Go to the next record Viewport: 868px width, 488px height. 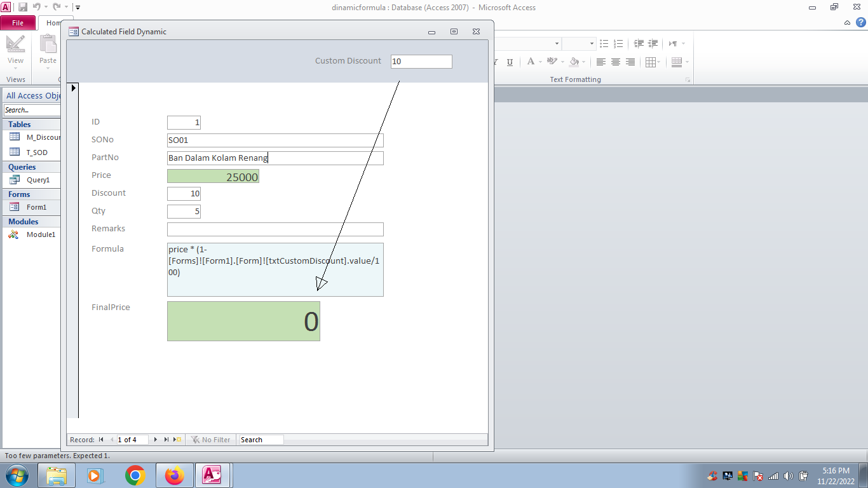click(x=156, y=440)
